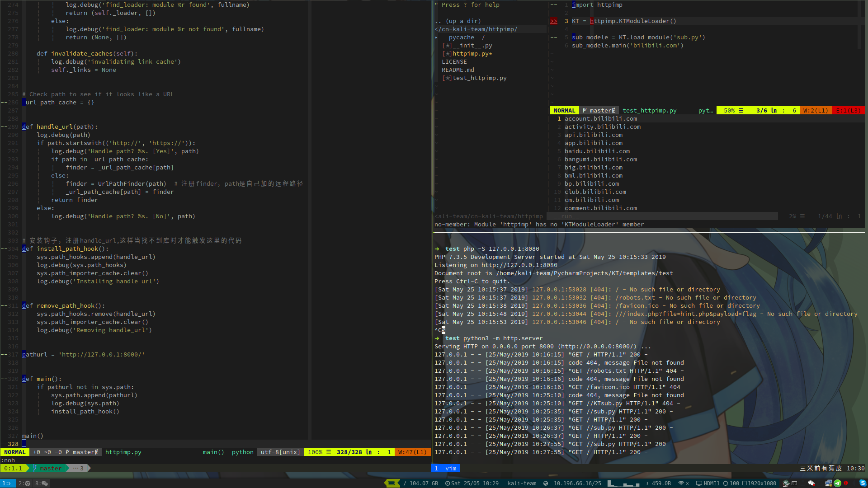The width and height of the screenshot is (868, 488).
Task: Open README.md in file tree
Action: coord(458,70)
